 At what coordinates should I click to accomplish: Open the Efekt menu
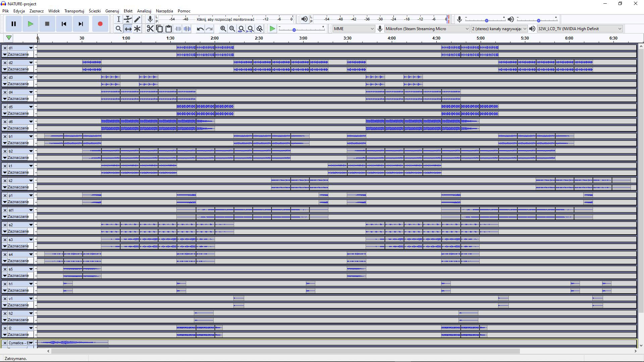point(128,11)
